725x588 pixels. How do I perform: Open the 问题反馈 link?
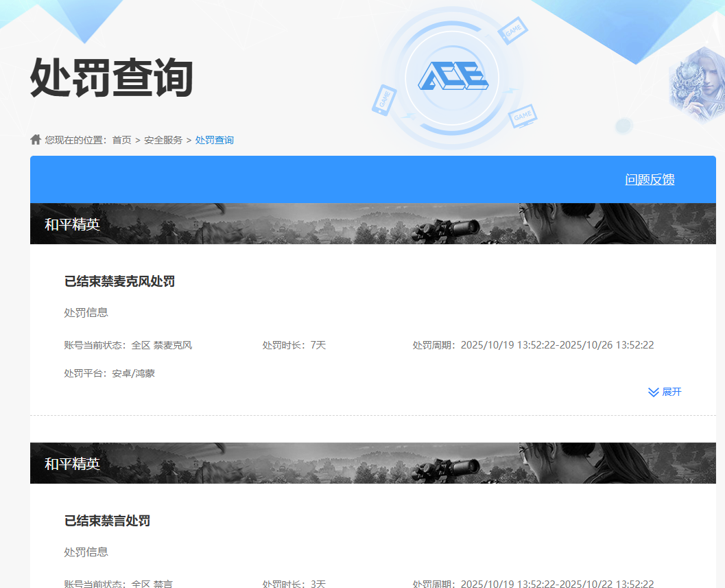coord(650,180)
